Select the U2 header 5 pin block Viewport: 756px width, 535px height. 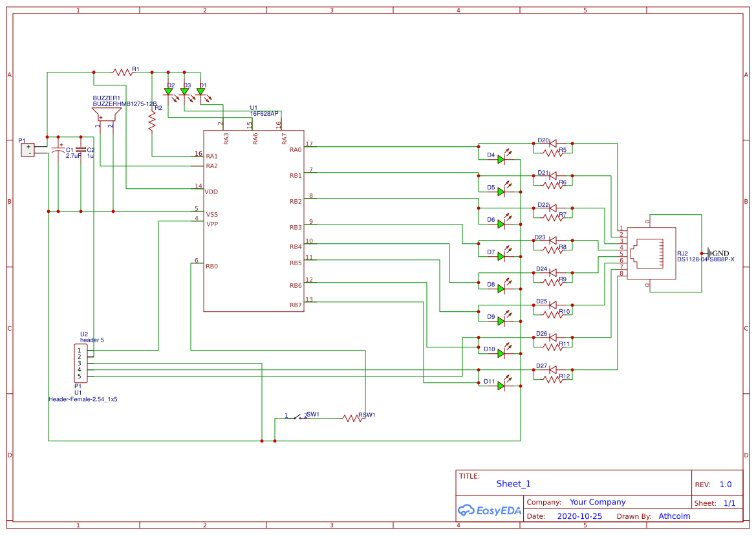[x=81, y=364]
